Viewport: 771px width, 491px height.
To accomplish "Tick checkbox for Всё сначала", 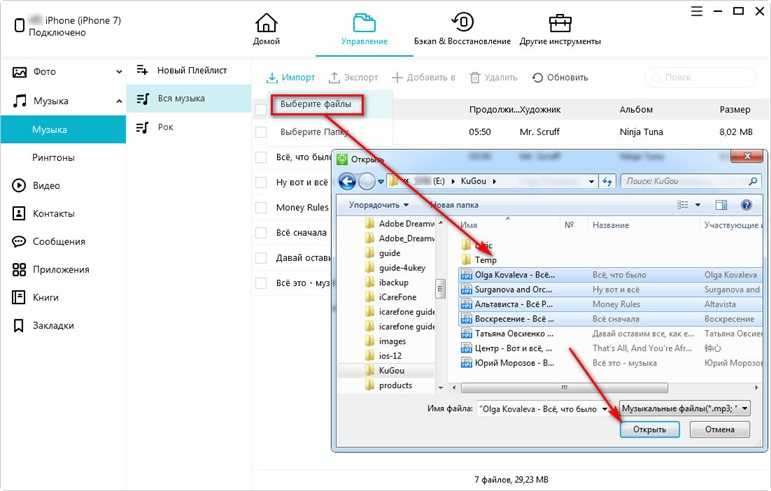I will pos(261,232).
